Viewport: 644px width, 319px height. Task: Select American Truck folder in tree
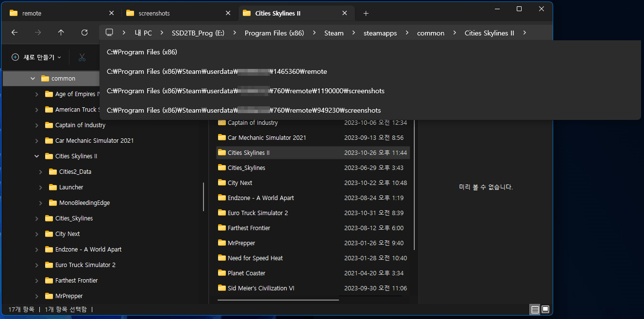(x=72, y=109)
